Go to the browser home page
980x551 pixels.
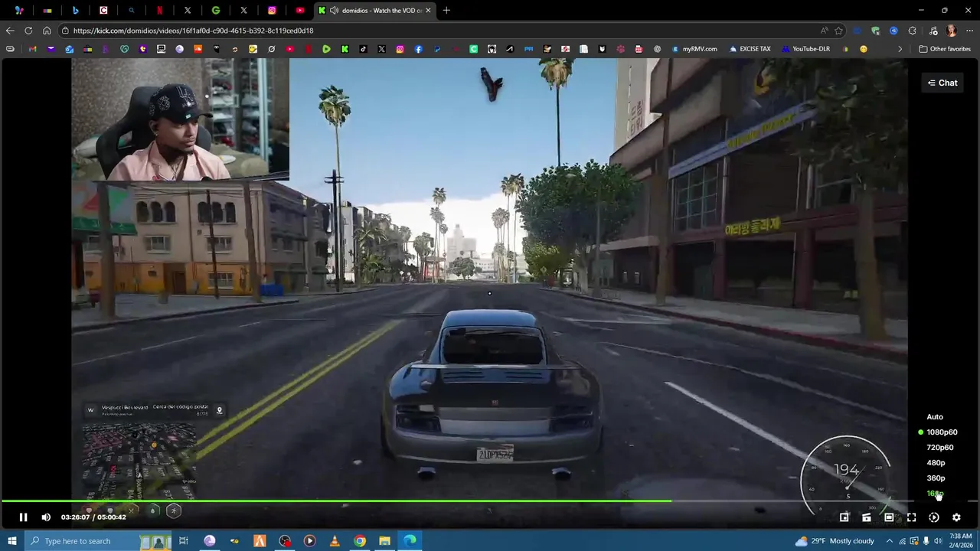click(x=47, y=31)
